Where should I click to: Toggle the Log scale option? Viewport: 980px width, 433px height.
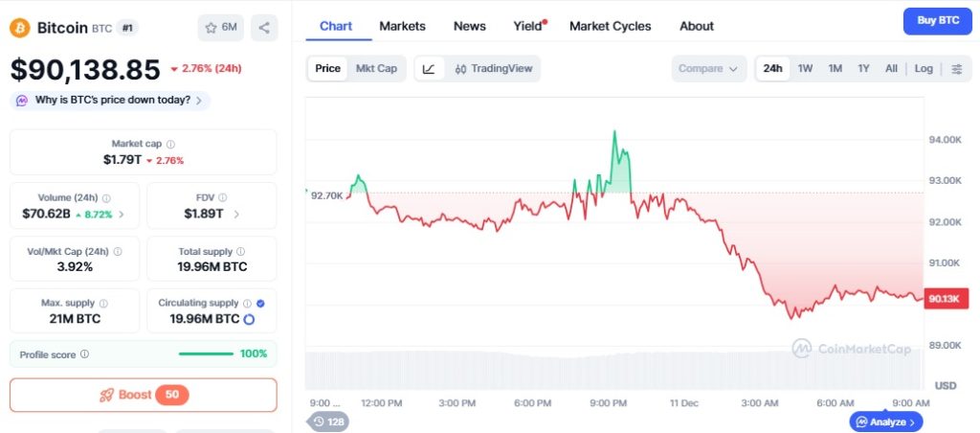924,69
